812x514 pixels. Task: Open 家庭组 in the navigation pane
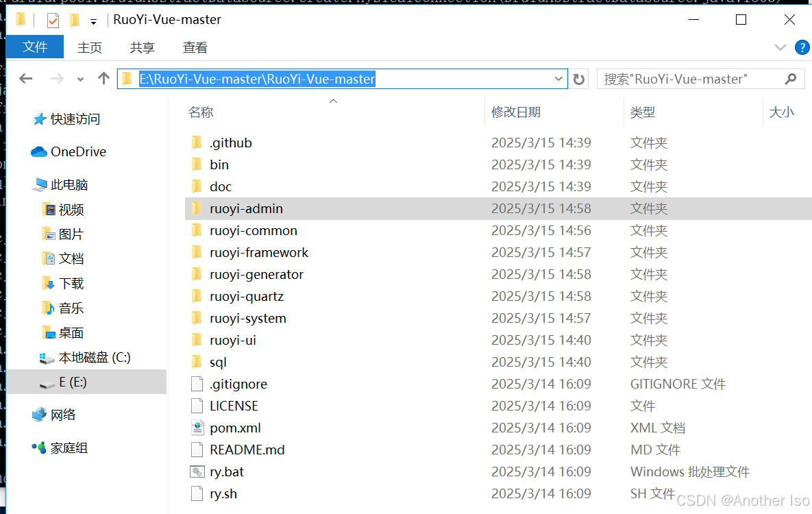(60, 448)
